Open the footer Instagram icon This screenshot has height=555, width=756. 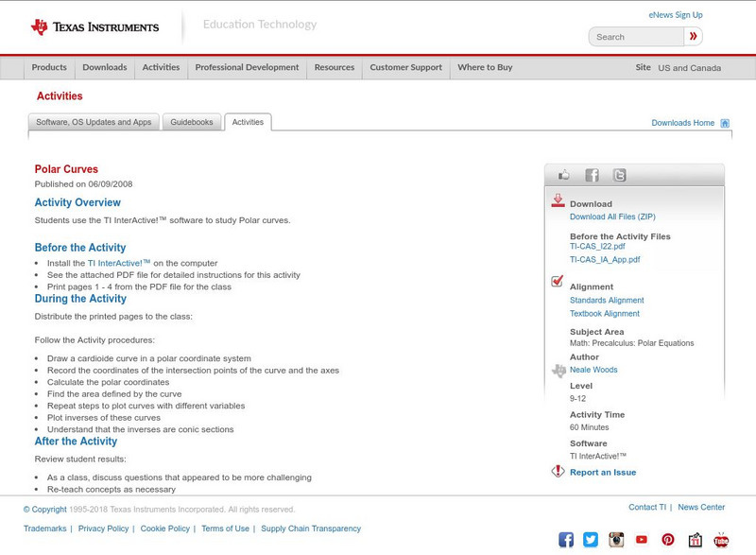coord(616,540)
